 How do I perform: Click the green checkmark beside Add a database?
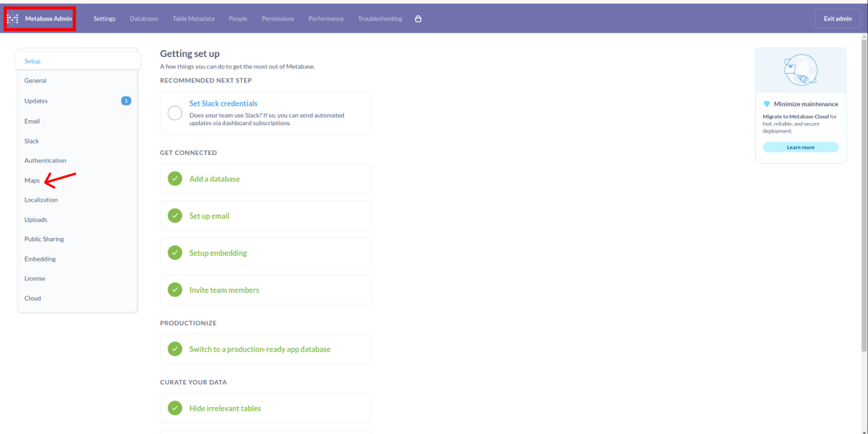coord(175,178)
